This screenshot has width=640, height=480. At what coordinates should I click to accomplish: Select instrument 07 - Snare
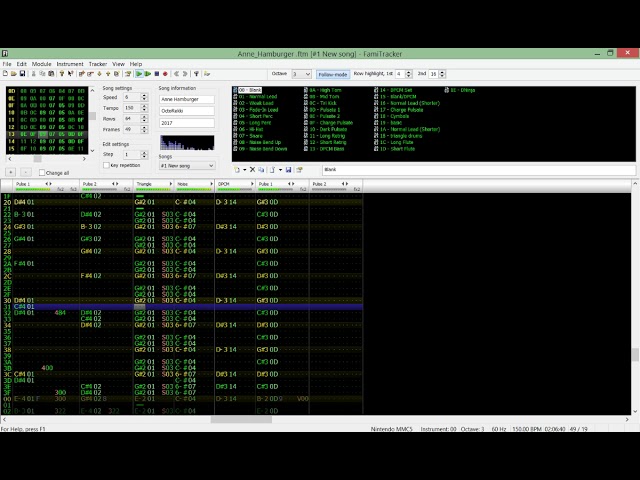(x=248, y=136)
